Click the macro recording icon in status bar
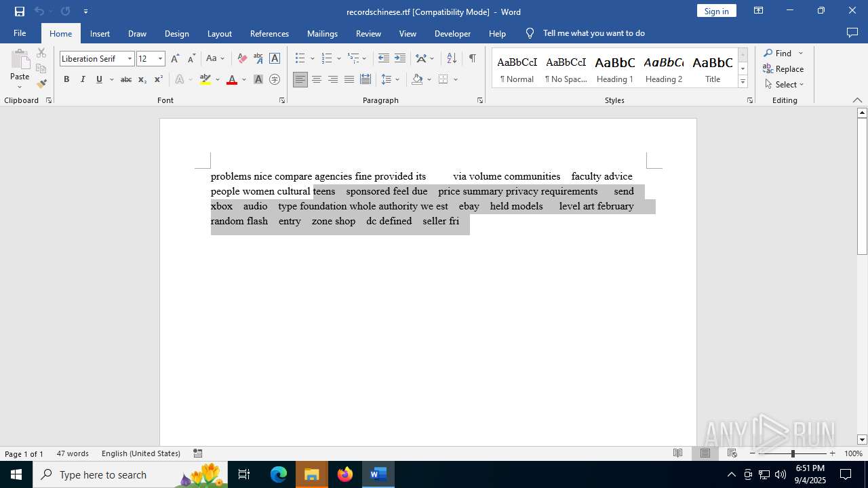The width and height of the screenshot is (868, 488). [x=198, y=453]
